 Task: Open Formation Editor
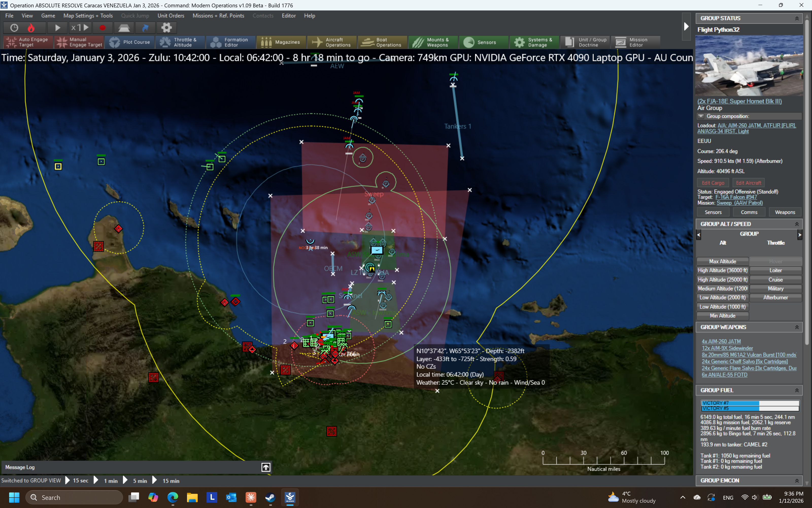(231, 42)
